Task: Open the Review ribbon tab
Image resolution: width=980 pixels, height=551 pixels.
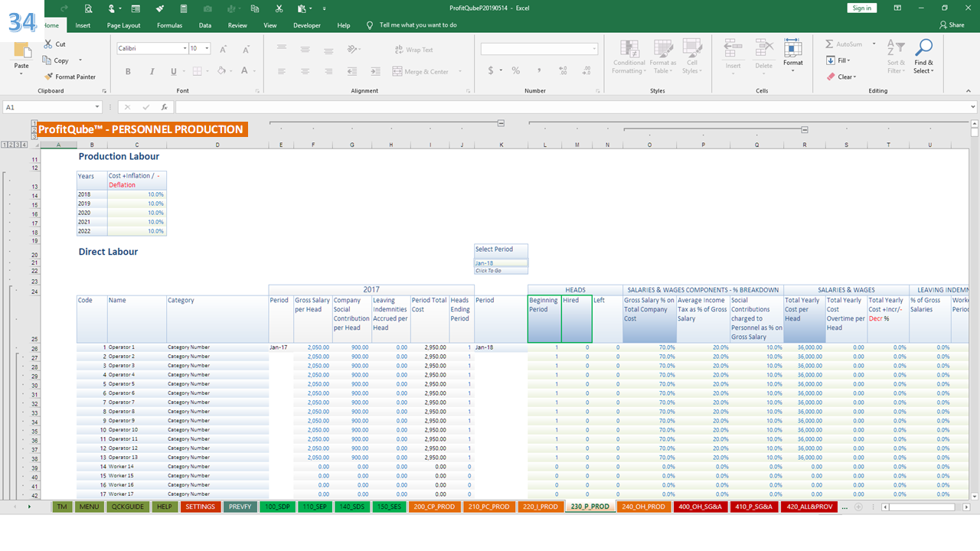Action: [x=237, y=25]
